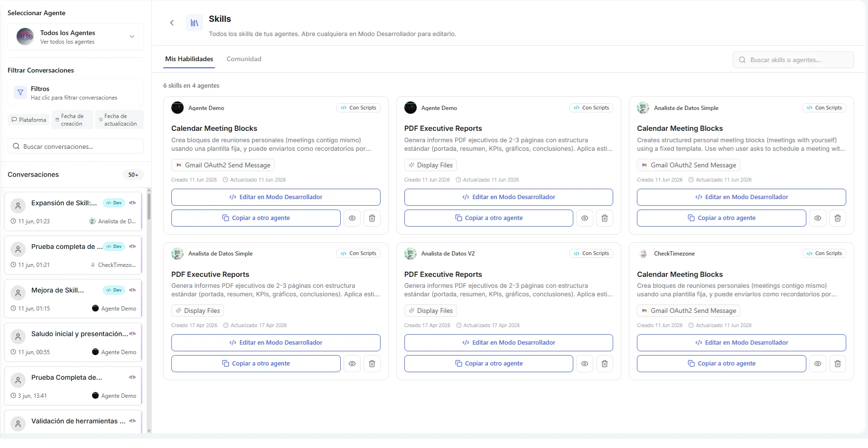This screenshot has width=868, height=448.
Task: Click the Skills library icon in the header
Action: click(x=195, y=23)
